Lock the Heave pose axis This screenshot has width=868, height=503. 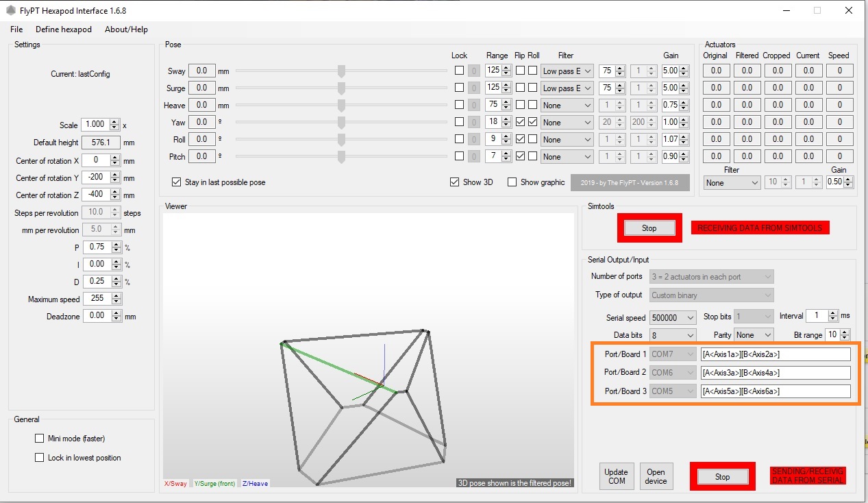click(460, 104)
